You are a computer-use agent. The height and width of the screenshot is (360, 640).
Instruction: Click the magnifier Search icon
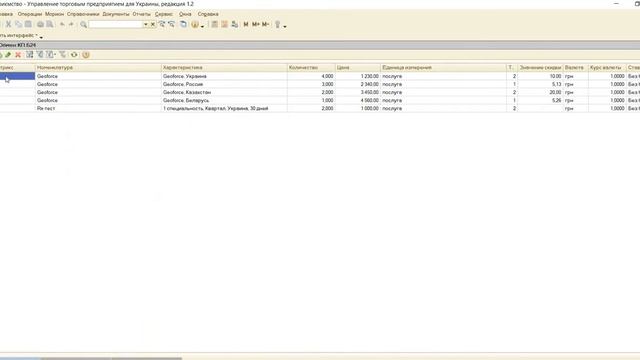(83, 24)
